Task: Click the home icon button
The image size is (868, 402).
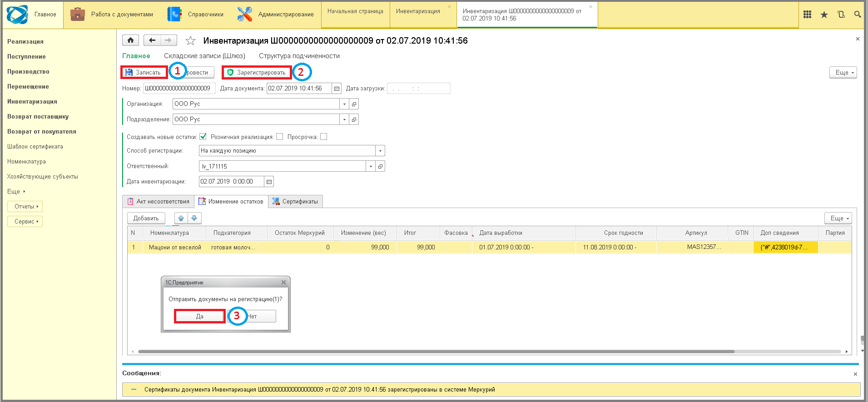Action: point(130,40)
